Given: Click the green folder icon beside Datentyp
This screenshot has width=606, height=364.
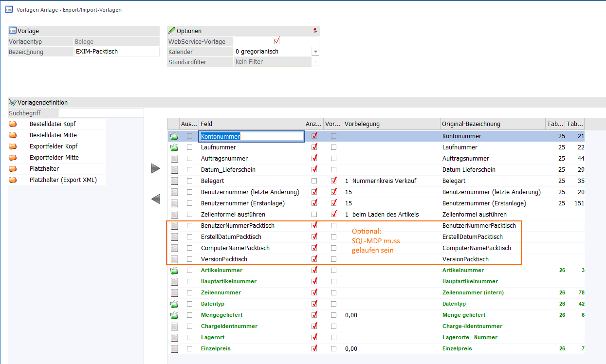Looking at the screenshot, I should coord(174,304).
